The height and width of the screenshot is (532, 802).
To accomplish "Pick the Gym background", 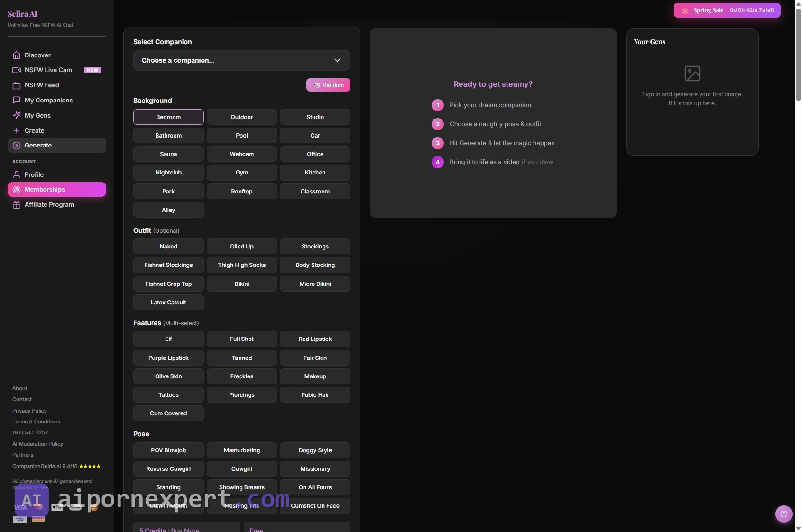I will click(242, 173).
